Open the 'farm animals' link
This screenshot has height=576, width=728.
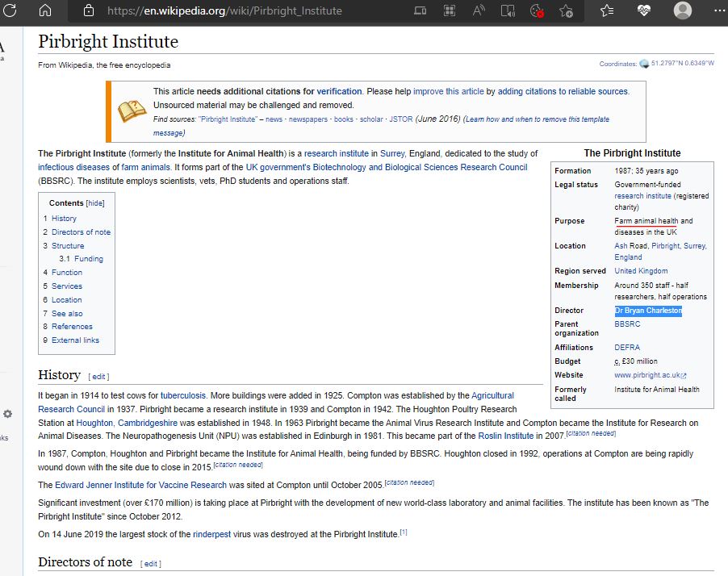(x=146, y=167)
